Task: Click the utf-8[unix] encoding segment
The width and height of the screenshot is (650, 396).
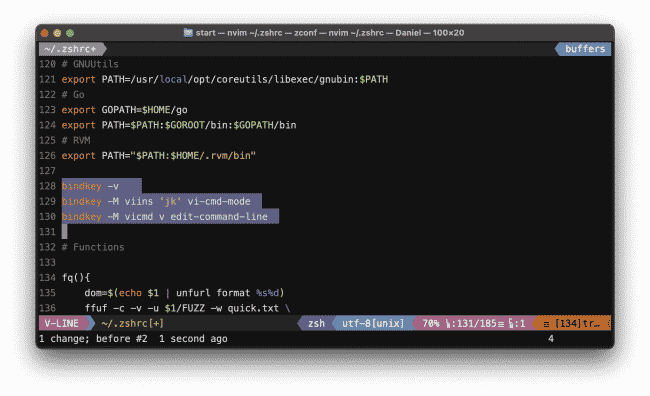Action: [373, 323]
